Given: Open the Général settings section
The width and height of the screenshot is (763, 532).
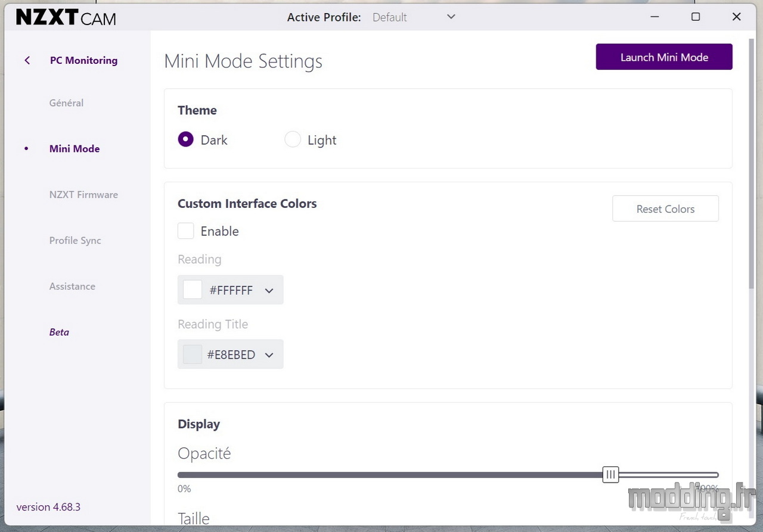Looking at the screenshot, I should pos(66,103).
